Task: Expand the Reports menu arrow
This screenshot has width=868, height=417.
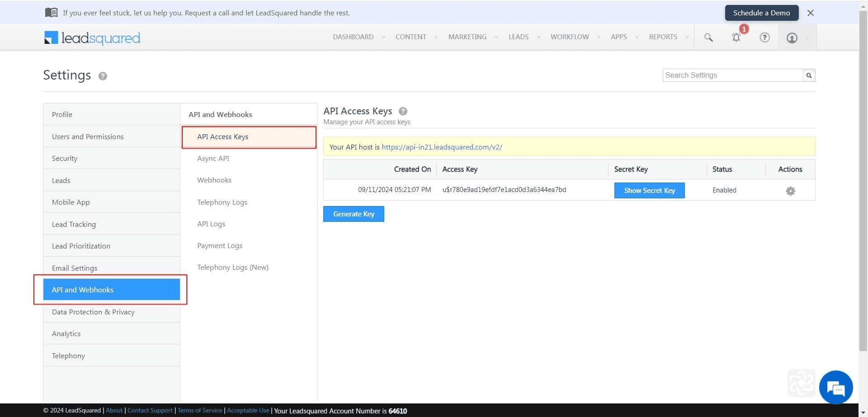Action: (687, 37)
